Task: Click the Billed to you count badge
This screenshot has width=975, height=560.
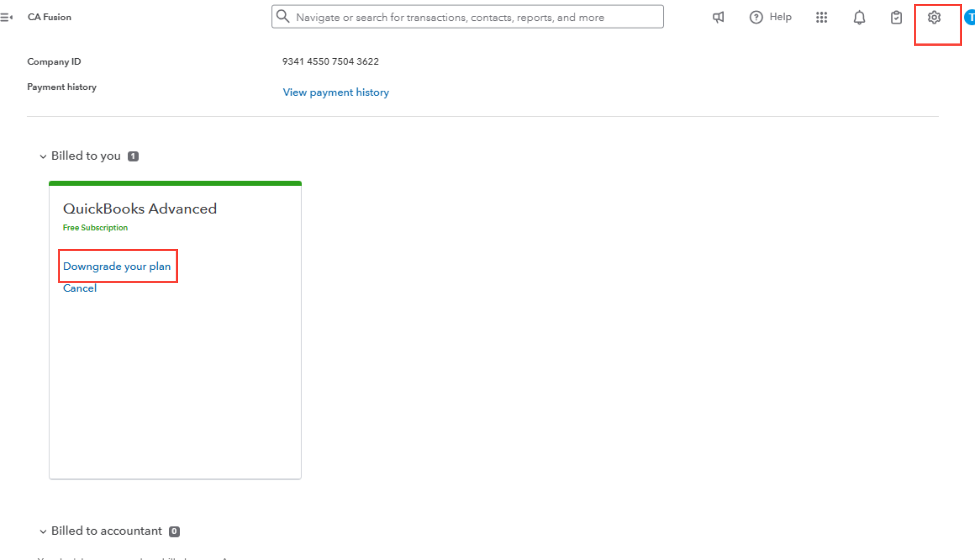Action: (x=133, y=156)
